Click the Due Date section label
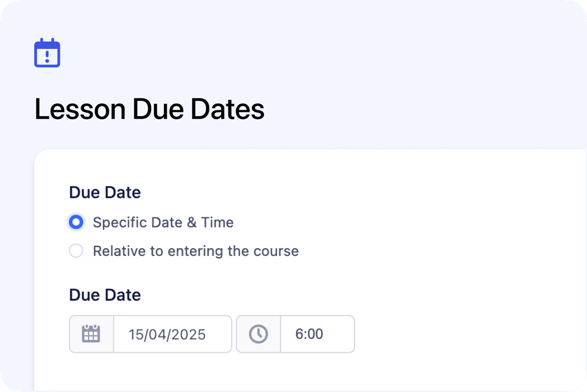 [x=104, y=192]
